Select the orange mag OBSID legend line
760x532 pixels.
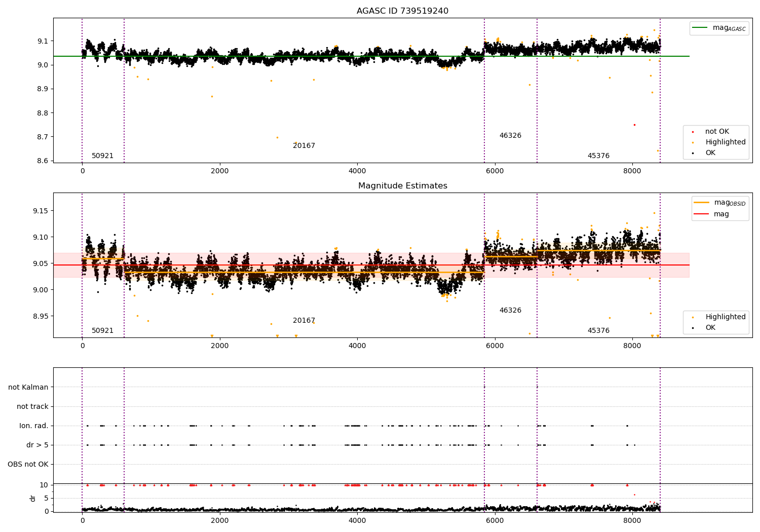(x=702, y=203)
